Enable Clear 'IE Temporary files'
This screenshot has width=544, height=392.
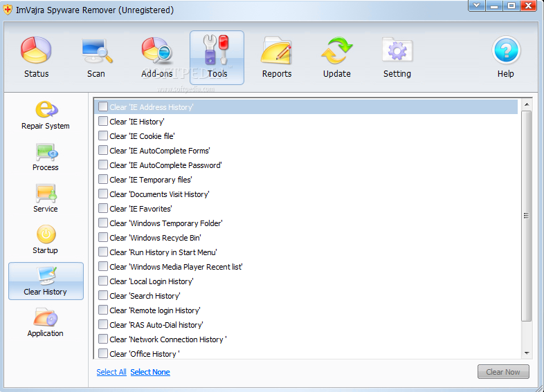click(x=102, y=179)
